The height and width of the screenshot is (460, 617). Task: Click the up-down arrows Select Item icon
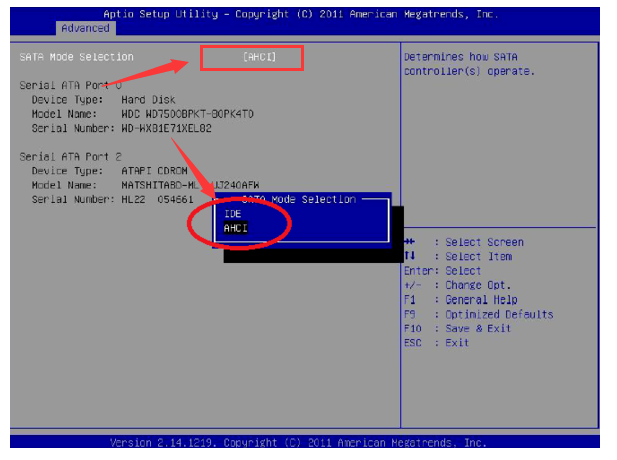[410, 257]
